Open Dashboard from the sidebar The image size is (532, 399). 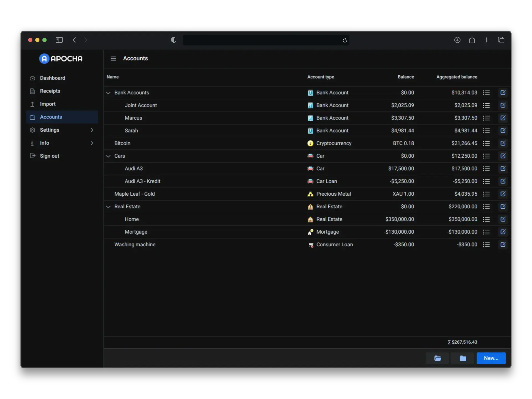[x=52, y=78]
